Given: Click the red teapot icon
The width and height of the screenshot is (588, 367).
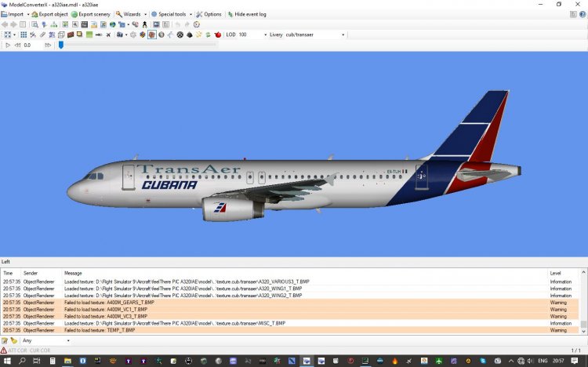Looking at the screenshot, I should [x=218, y=35].
